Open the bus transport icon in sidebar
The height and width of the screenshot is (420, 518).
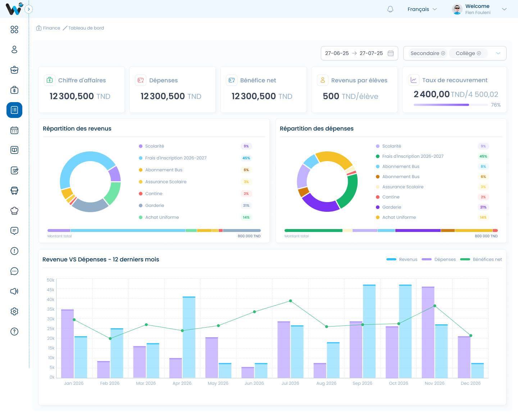[x=14, y=191]
